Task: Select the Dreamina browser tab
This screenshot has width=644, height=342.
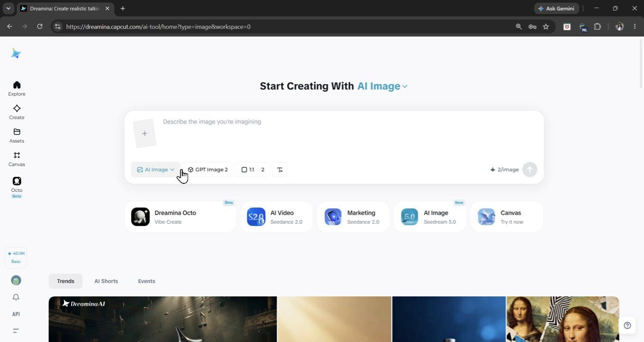Action: coord(66,9)
